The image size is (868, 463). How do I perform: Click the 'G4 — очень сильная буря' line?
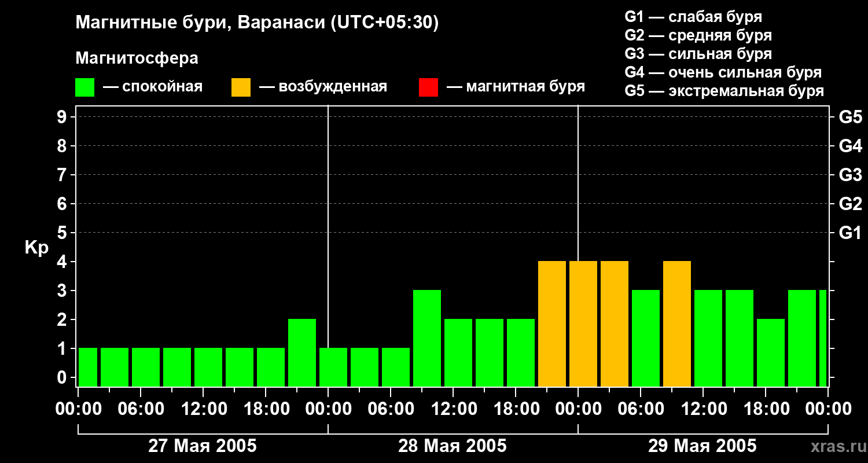click(723, 72)
